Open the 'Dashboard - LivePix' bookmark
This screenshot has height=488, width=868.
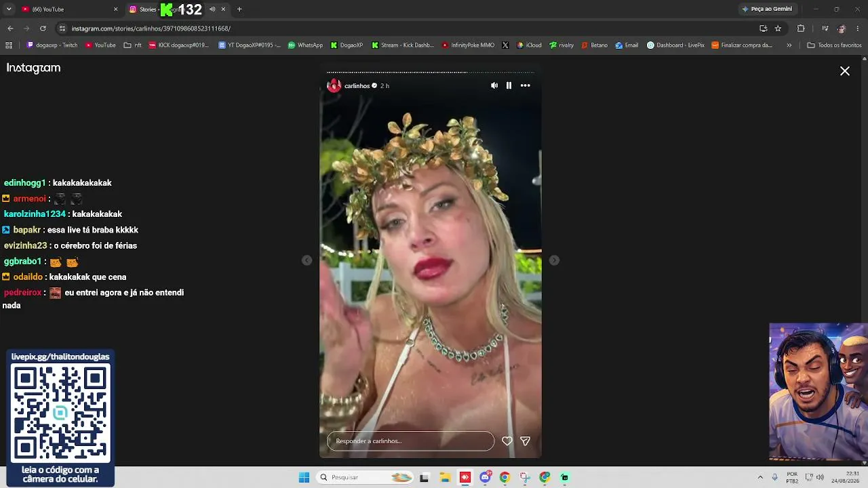coord(675,45)
